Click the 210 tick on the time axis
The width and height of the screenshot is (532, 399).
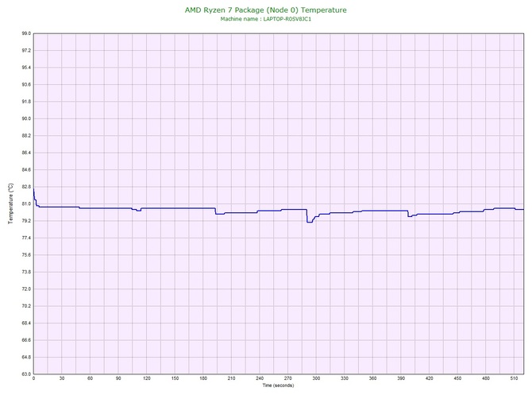tap(231, 378)
